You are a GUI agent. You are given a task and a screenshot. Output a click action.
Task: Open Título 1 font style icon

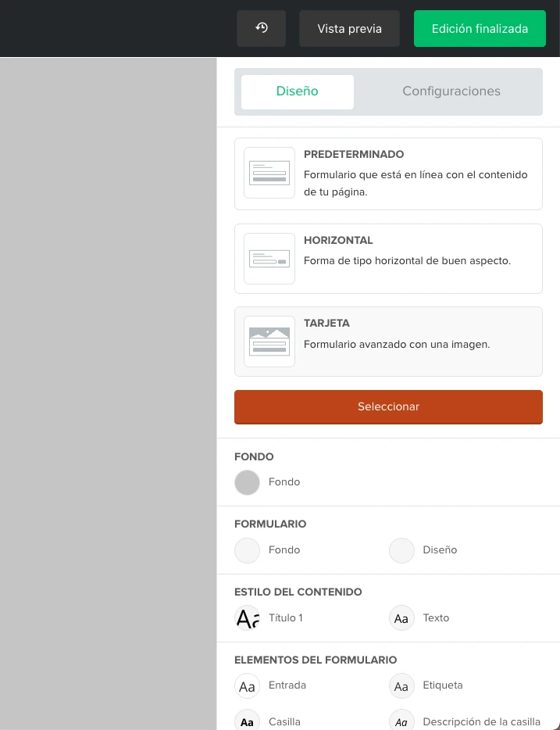click(248, 618)
